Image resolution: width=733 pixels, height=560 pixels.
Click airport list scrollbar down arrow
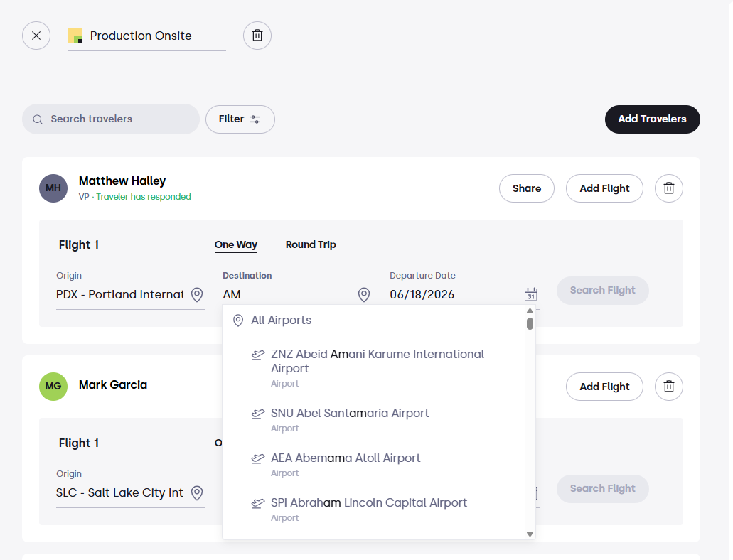click(x=530, y=534)
